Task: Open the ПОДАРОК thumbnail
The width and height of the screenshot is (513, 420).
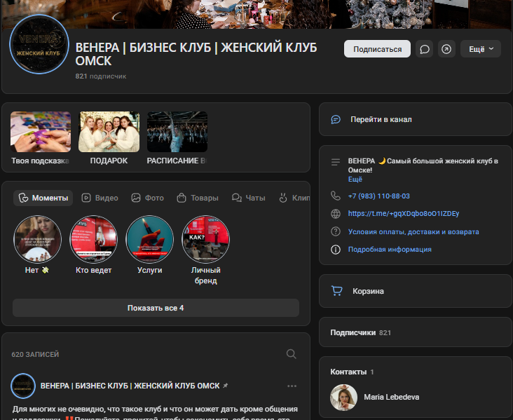Action: point(109,132)
